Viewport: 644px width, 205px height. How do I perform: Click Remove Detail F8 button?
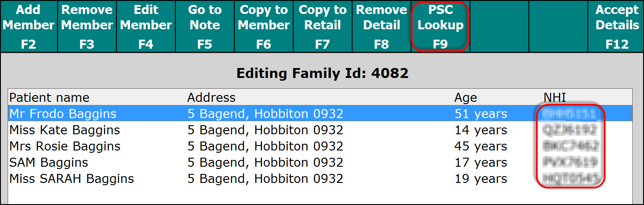click(381, 26)
